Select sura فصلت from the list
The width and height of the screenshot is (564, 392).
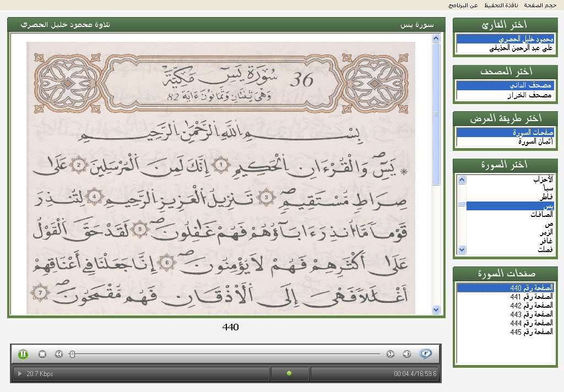[509, 249]
